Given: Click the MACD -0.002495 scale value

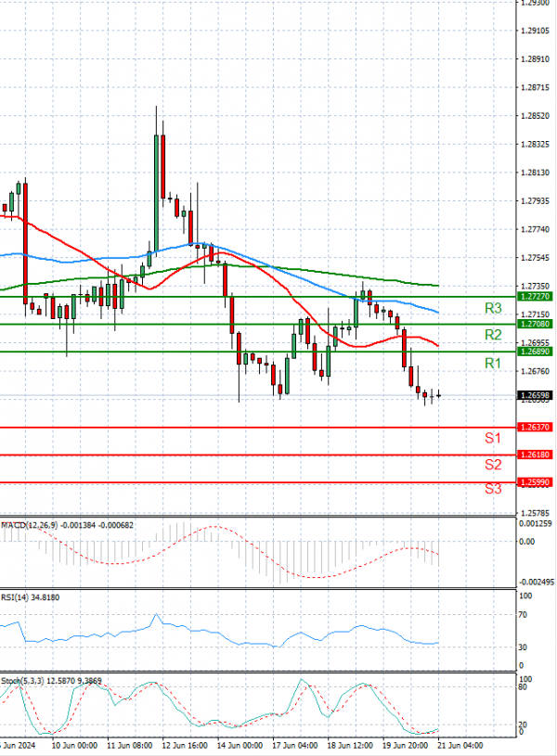Looking at the screenshot, I should [x=537, y=583].
